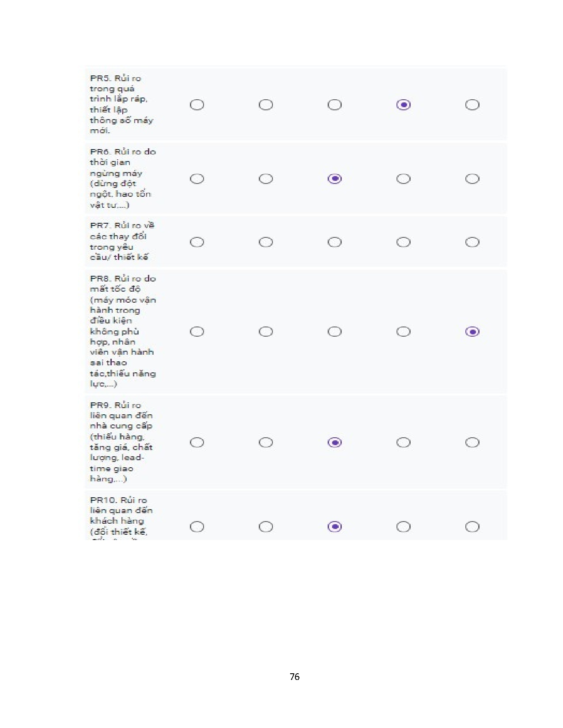
Task: Pick the second radio option for PR8
Action: [266, 332]
